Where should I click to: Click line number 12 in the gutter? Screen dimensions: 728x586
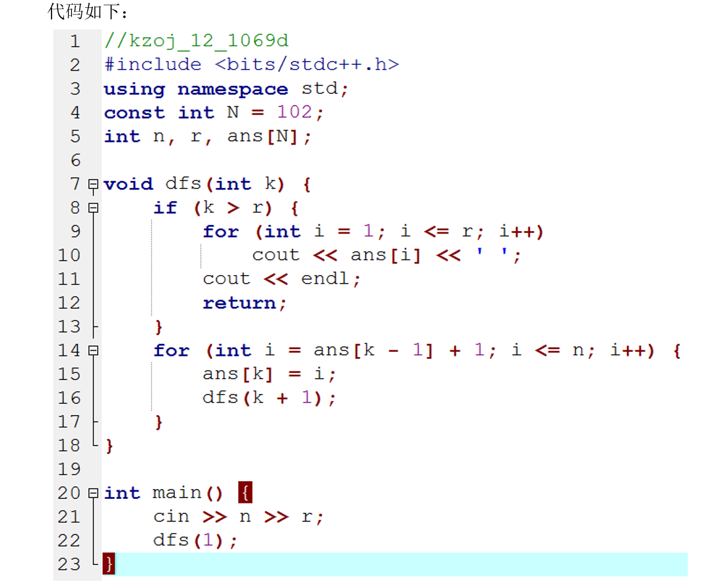pyautogui.click(x=69, y=303)
